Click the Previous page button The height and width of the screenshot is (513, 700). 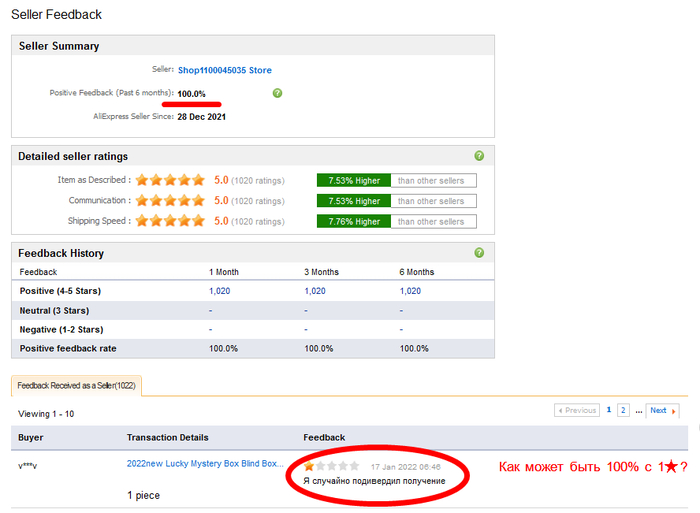tap(577, 410)
